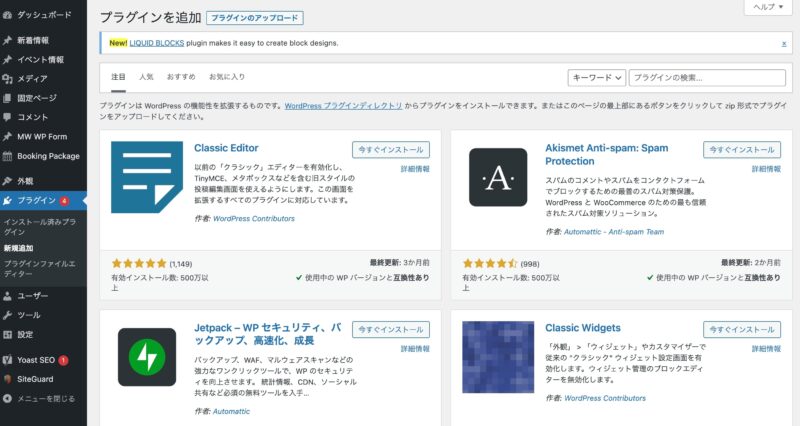Switch to the 注目 tab
The image size is (800, 426).
coord(118,77)
